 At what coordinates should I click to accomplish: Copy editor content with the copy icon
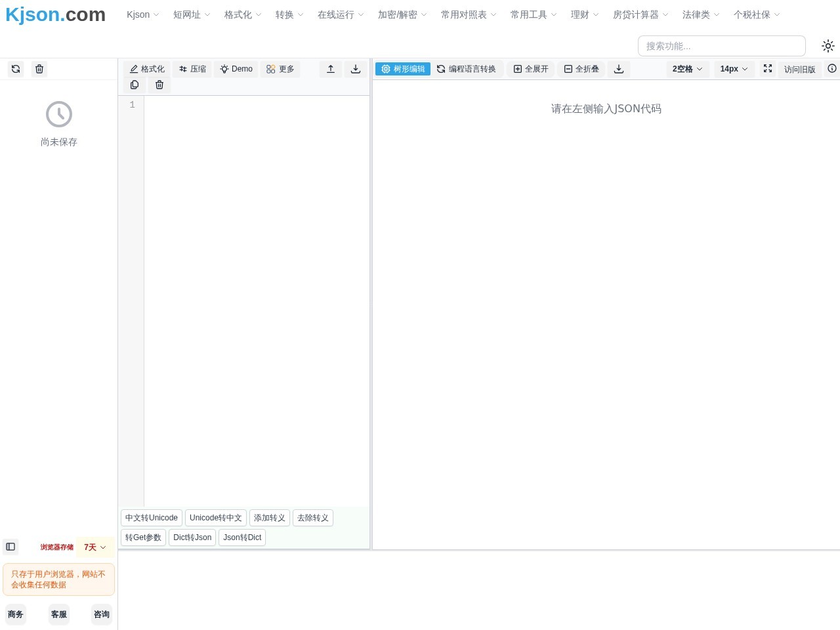click(x=135, y=85)
